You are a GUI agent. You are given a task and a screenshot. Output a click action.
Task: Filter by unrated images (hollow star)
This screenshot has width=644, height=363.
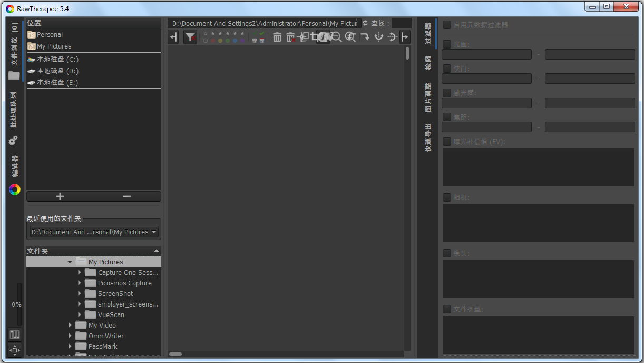pos(206,33)
